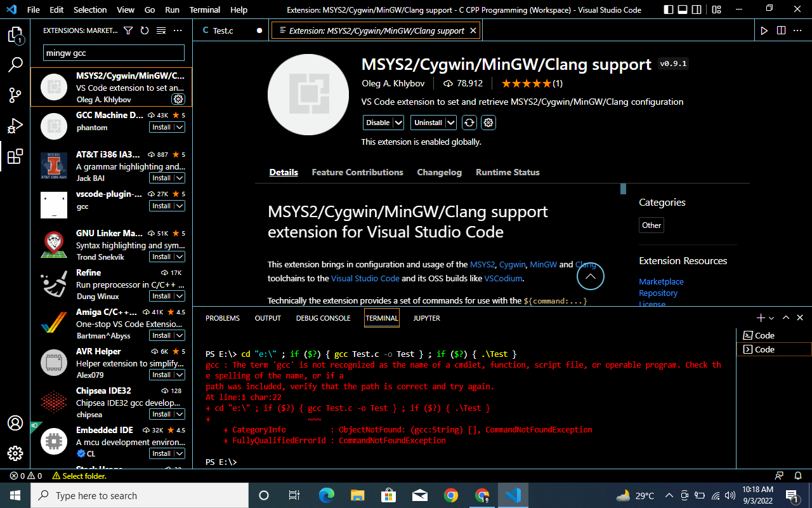Install the GCC Machine Description extension
The width and height of the screenshot is (812, 508).
[162, 127]
